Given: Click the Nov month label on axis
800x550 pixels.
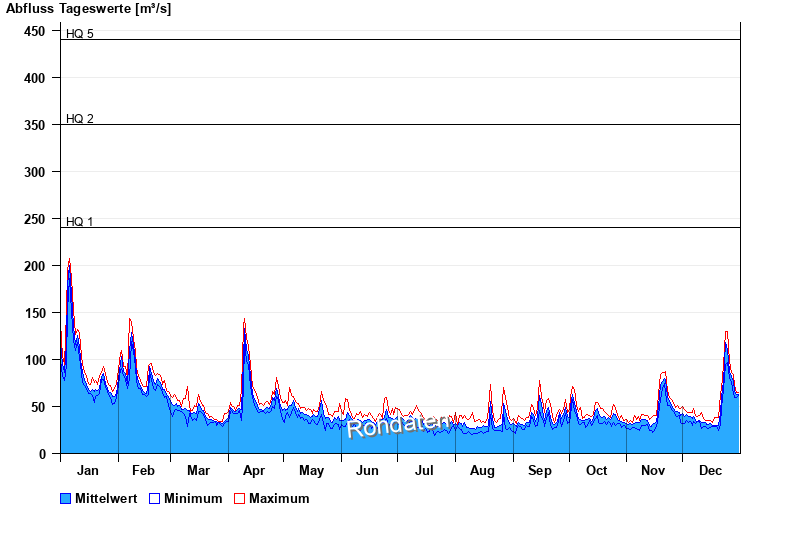Looking at the screenshot, I should point(653,471).
